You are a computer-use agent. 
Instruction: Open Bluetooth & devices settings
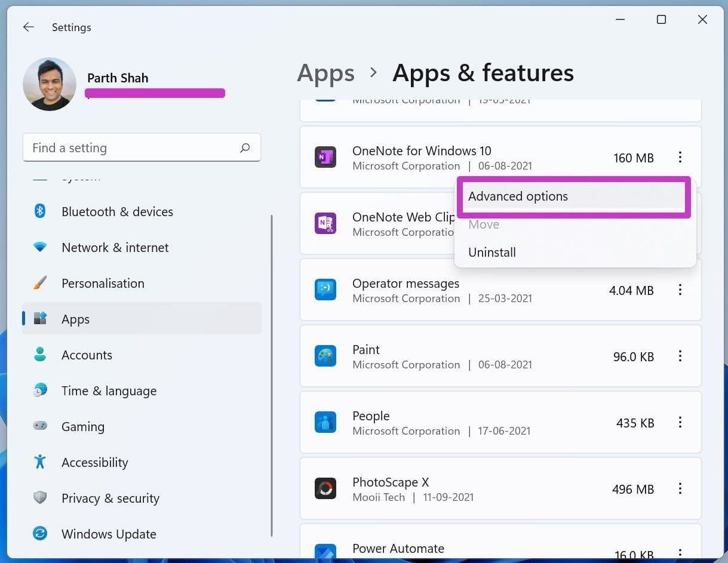coord(142,211)
